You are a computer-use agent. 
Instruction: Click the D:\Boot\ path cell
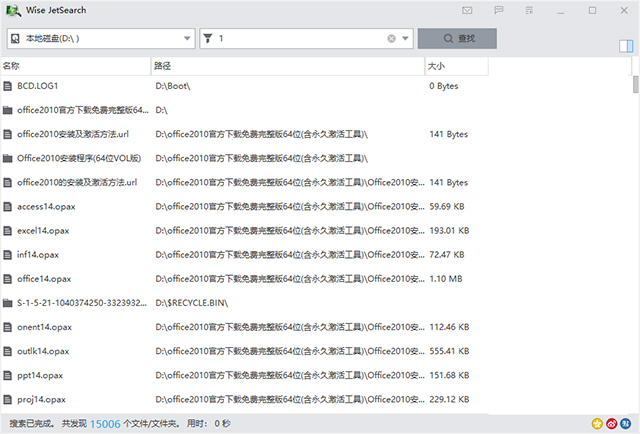click(x=173, y=86)
